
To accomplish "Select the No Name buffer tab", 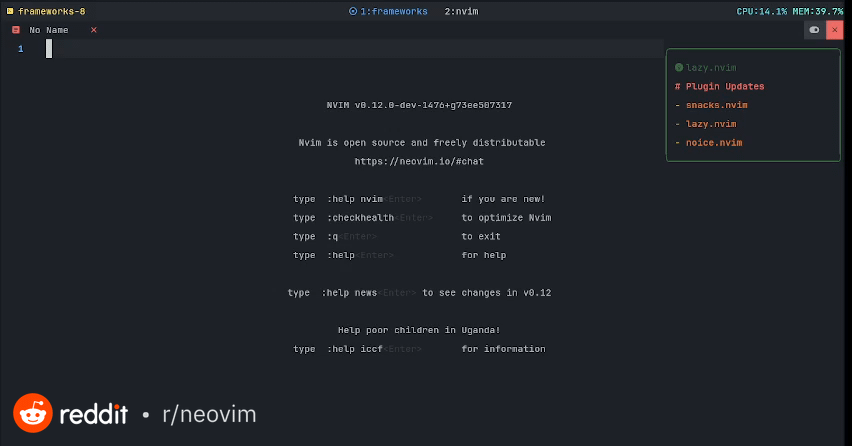I will pos(49,30).
